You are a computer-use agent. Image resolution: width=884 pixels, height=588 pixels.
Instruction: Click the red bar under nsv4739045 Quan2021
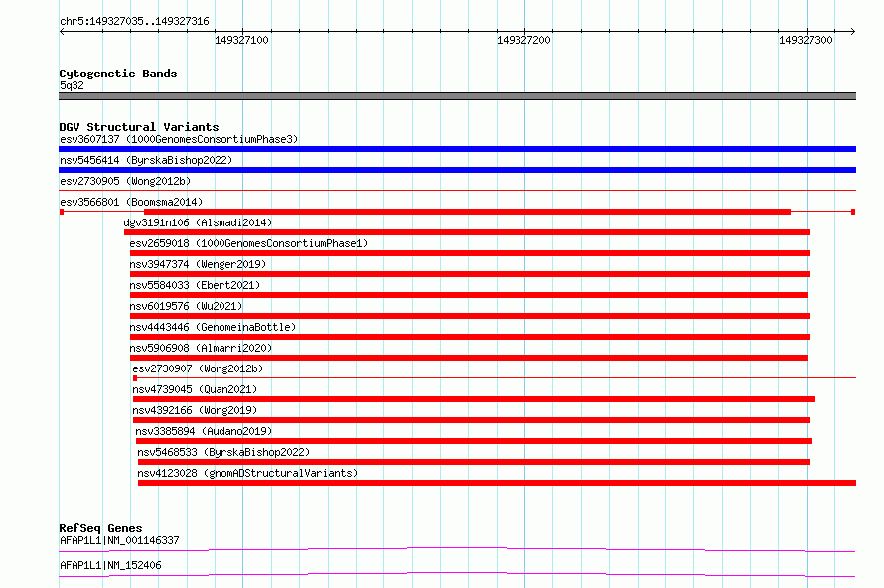tap(474, 399)
